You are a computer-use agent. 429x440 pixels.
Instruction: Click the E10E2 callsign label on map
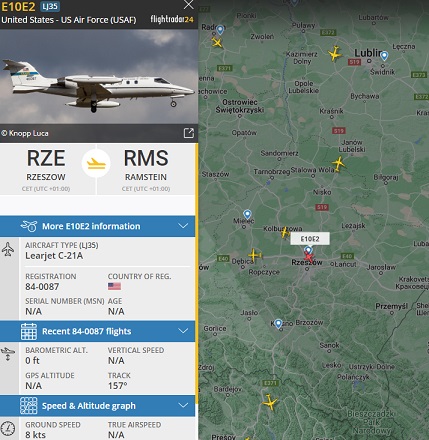pyautogui.click(x=310, y=239)
